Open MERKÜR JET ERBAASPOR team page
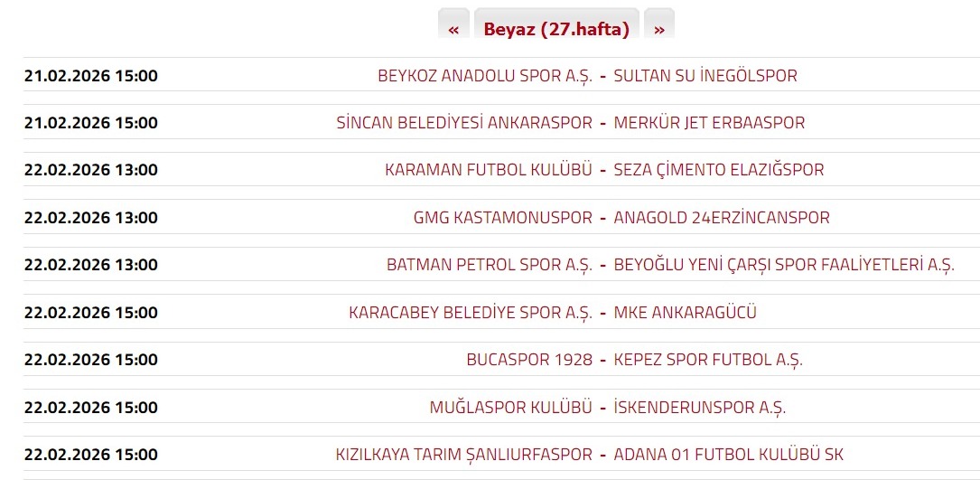 tap(709, 123)
